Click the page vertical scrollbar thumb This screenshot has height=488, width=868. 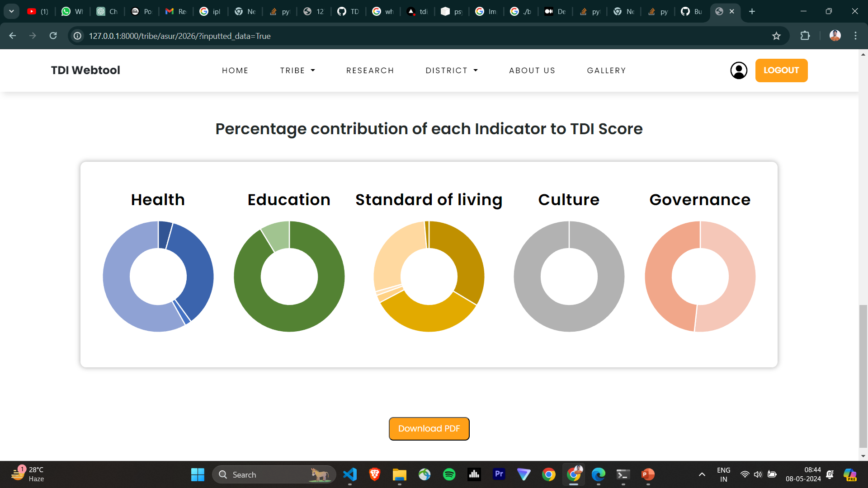863,375
